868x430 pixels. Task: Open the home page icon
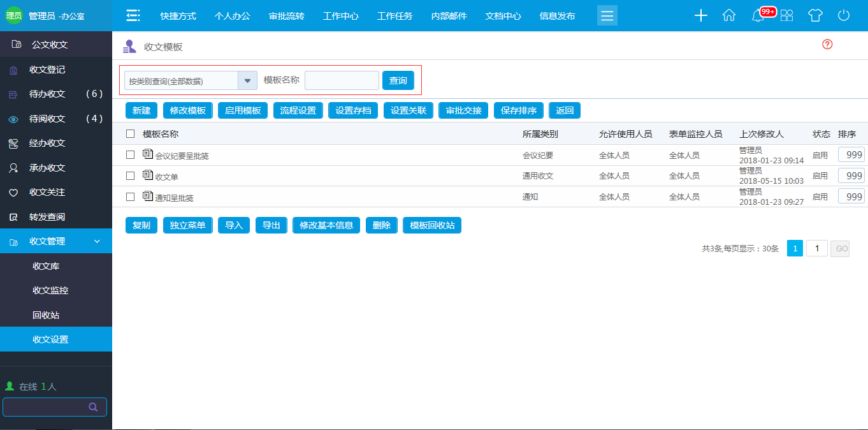point(728,15)
